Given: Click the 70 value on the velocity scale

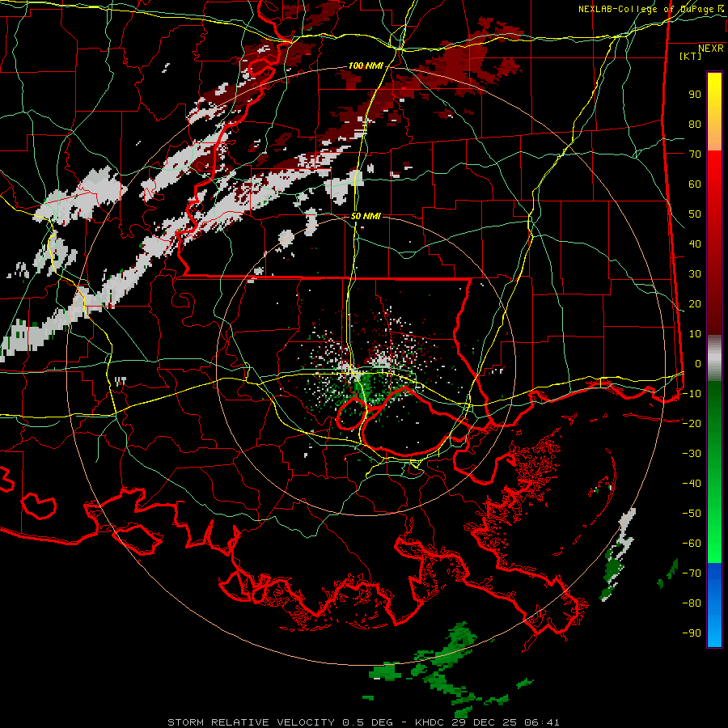Looking at the screenshot, I should tap(695, 154).
